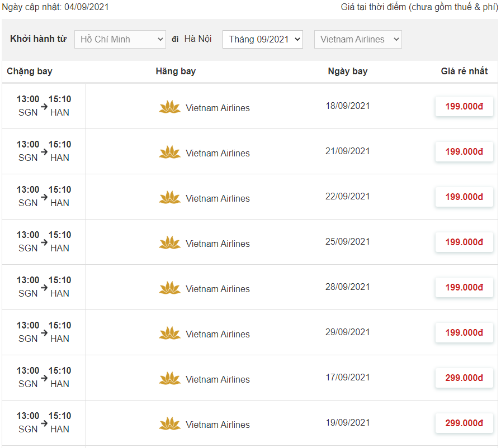This screenshot has width=501, height=448.
Task: Click the flight date 22/09/2021
Action: click(x=348, y=197)
